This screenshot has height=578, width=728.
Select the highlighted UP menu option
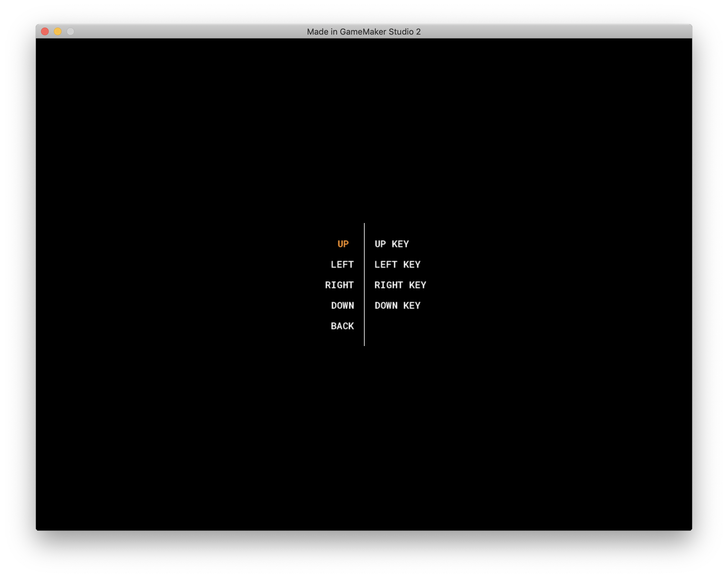[343, 244]
